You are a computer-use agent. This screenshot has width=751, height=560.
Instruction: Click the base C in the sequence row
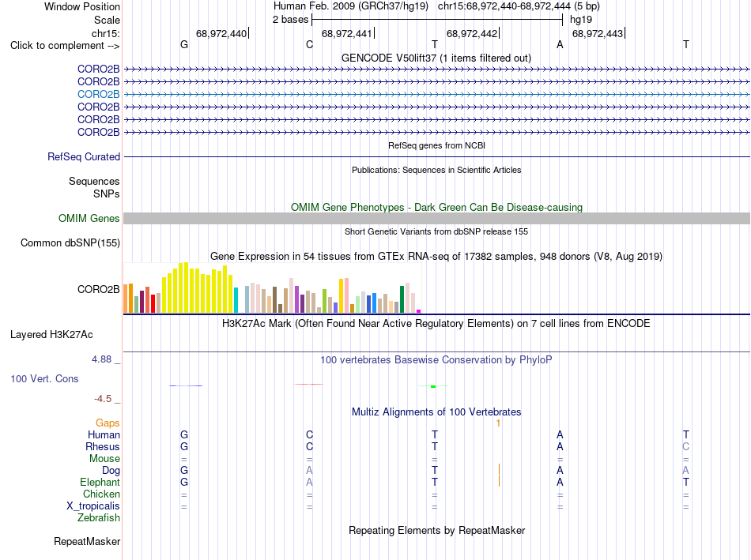(309, 44)
